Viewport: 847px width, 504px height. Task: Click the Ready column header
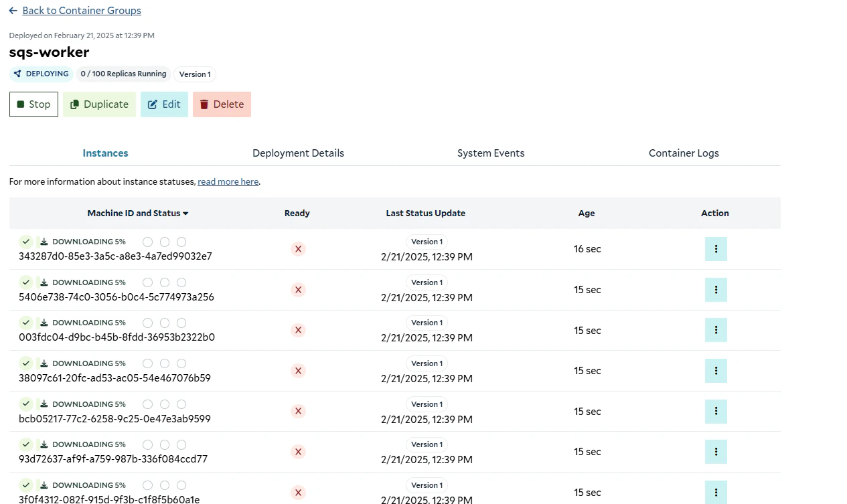(x=297, y=213)
